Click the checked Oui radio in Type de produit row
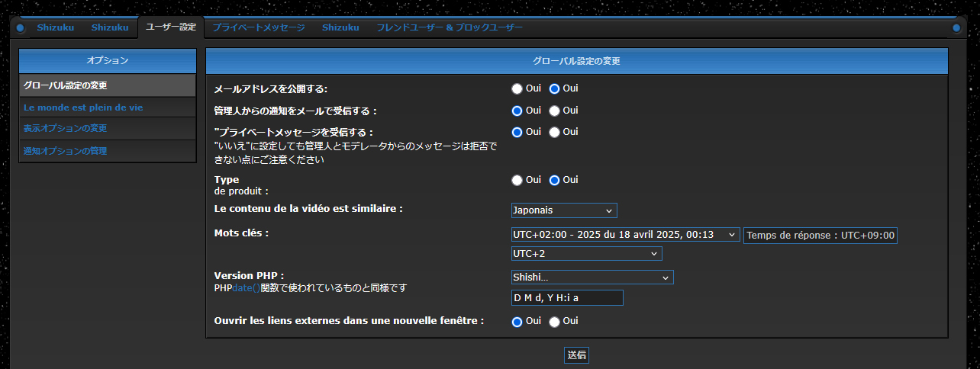This screenshot has height=369, width=980. tap(555, 180)
